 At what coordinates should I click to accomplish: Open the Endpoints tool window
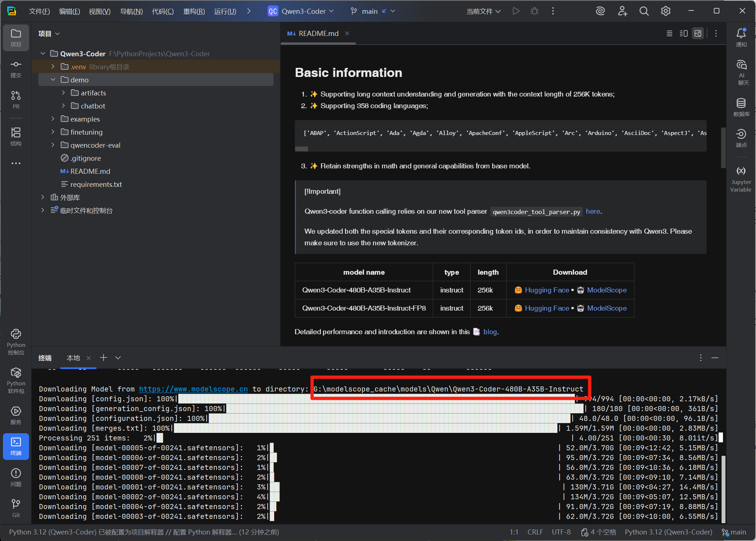(741, 138)
